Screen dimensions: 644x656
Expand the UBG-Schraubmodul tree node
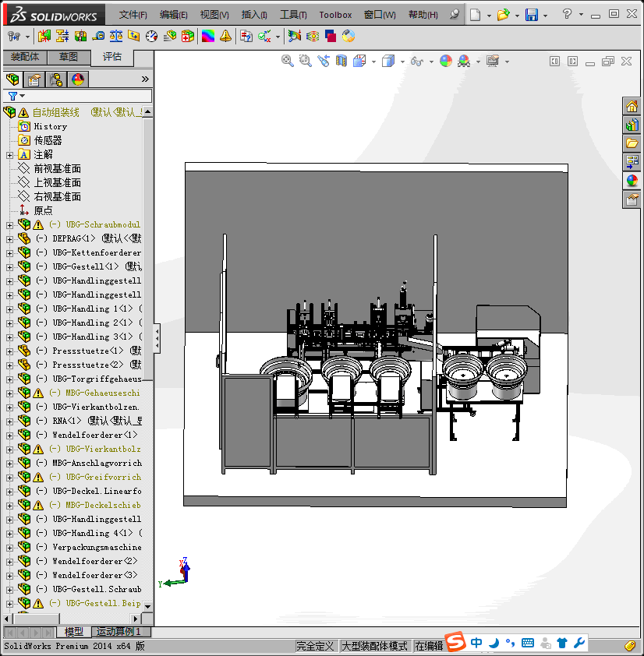9,225
